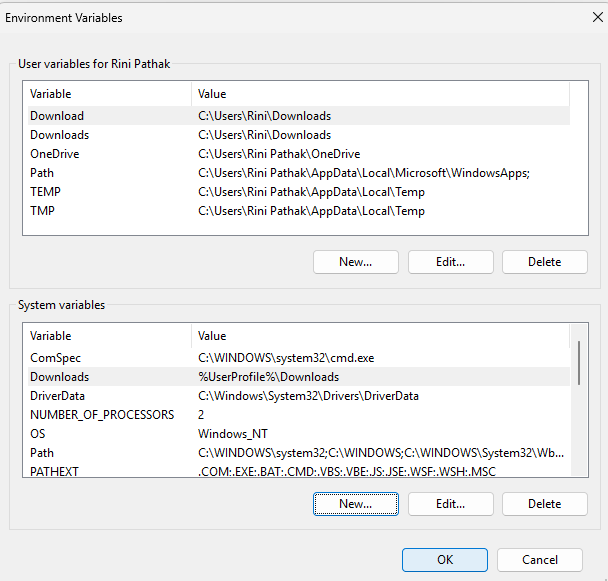Click Delete button under User variables

coord(545,262)
